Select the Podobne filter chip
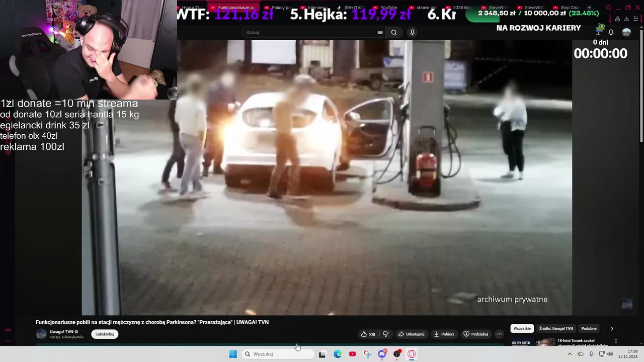This screenshot has height=362, width=644. point(589,328)
